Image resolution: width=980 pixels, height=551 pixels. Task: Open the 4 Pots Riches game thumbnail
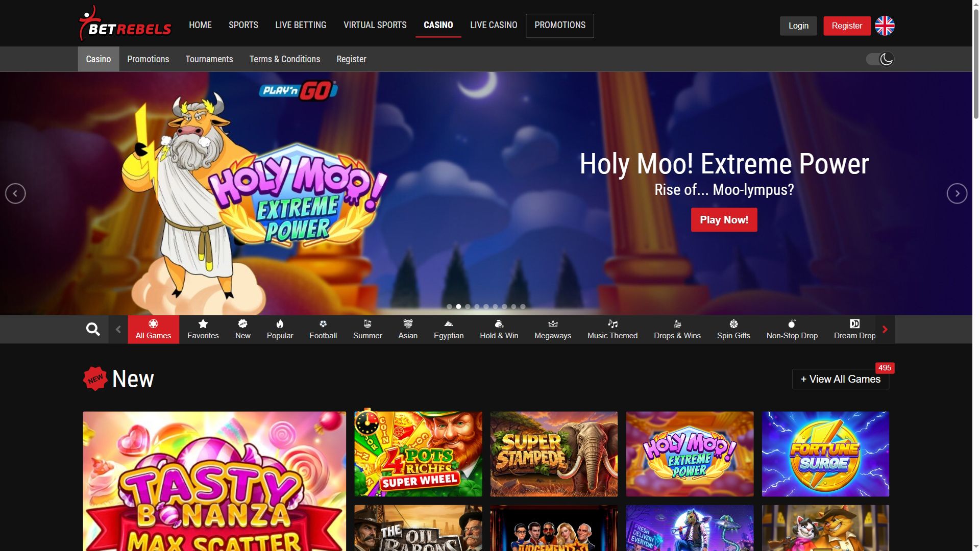pos(418,454)
